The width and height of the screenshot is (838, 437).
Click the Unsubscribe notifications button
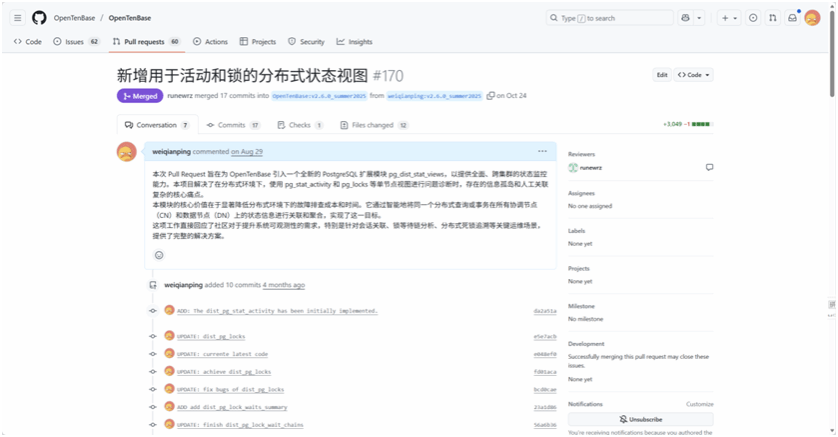pyautogui.click(x=640, y=419)
